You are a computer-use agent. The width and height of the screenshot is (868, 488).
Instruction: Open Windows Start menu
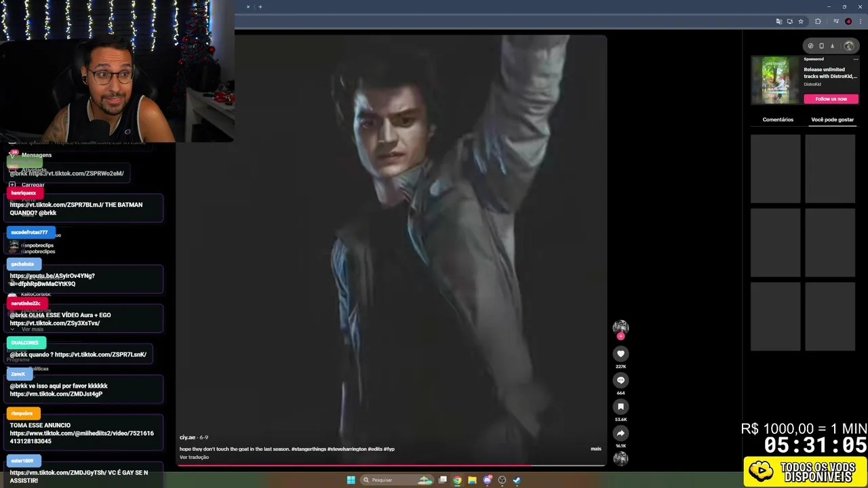(351, 480)
